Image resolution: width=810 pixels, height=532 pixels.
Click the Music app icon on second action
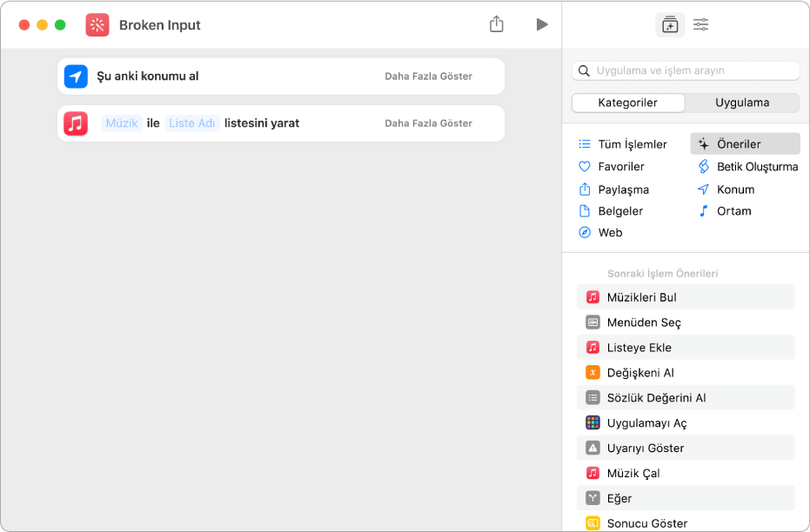(77, 123)
